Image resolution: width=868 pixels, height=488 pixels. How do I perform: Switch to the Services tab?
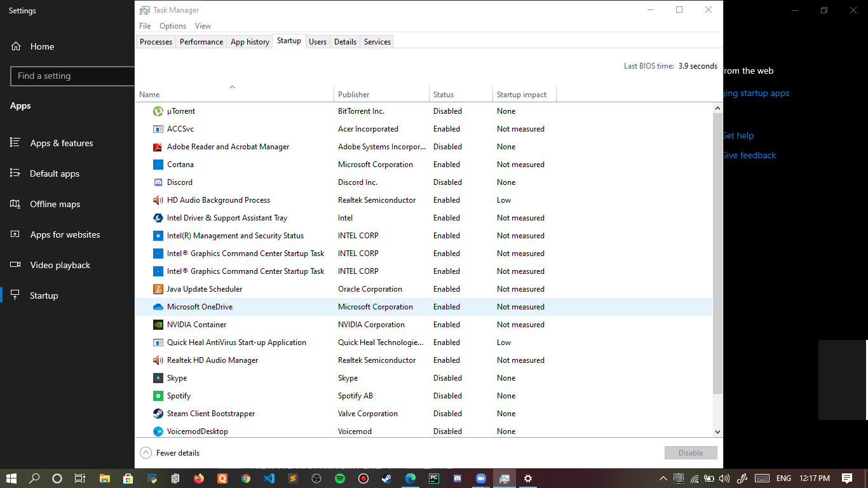click(x=377, y=42)
